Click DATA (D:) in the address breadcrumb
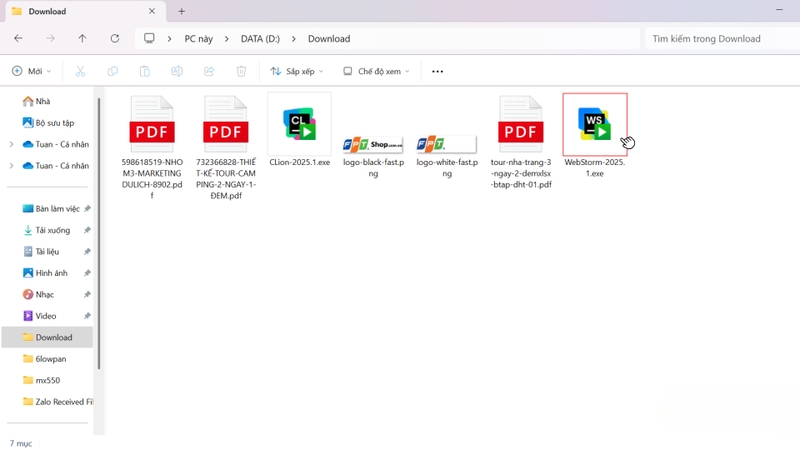 tap(260, 39)
